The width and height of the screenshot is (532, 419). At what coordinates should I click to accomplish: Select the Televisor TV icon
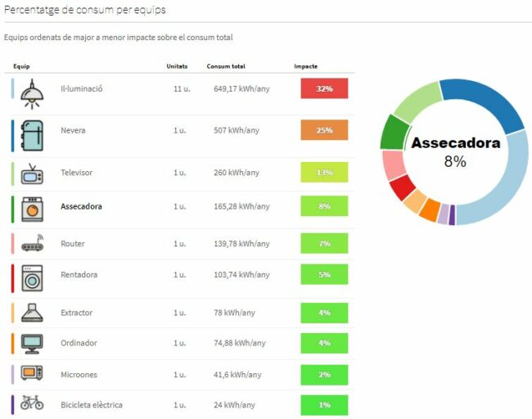[33, 174]
